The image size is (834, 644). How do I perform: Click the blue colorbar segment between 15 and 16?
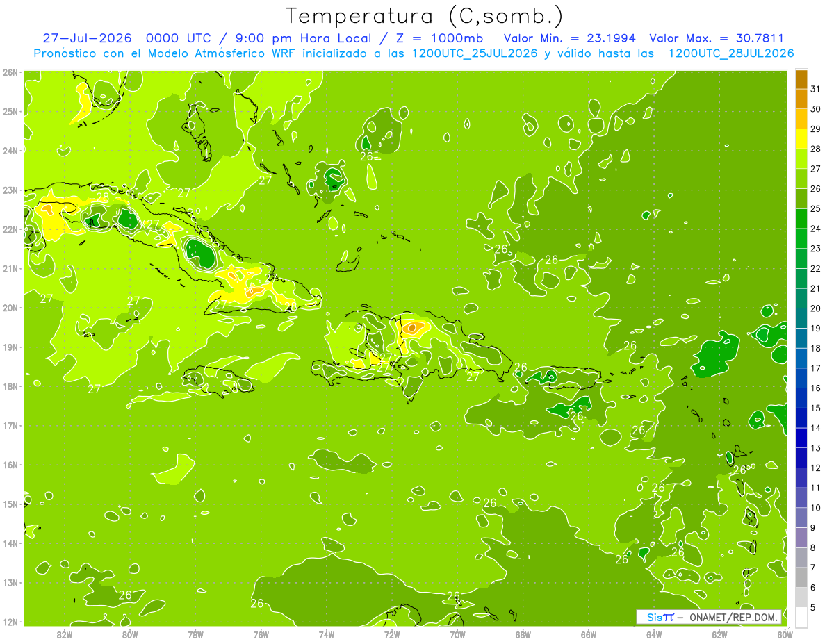[x=801, y=398]
